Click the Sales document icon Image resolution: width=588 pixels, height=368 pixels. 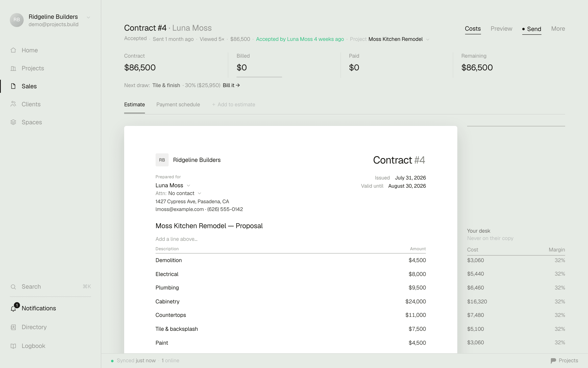(13, 86)
